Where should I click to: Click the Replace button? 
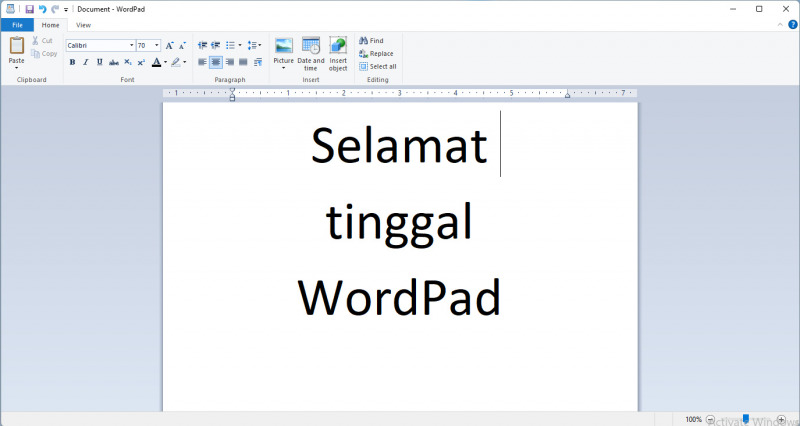coord(376,54)
